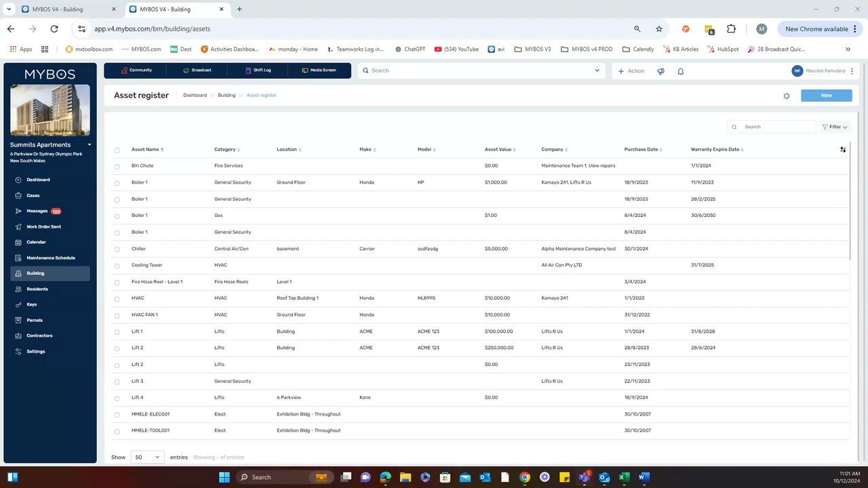This screenshot has width=868, height=488.
Task: Open the gear settings for Asset register
Action: [787, 96]
